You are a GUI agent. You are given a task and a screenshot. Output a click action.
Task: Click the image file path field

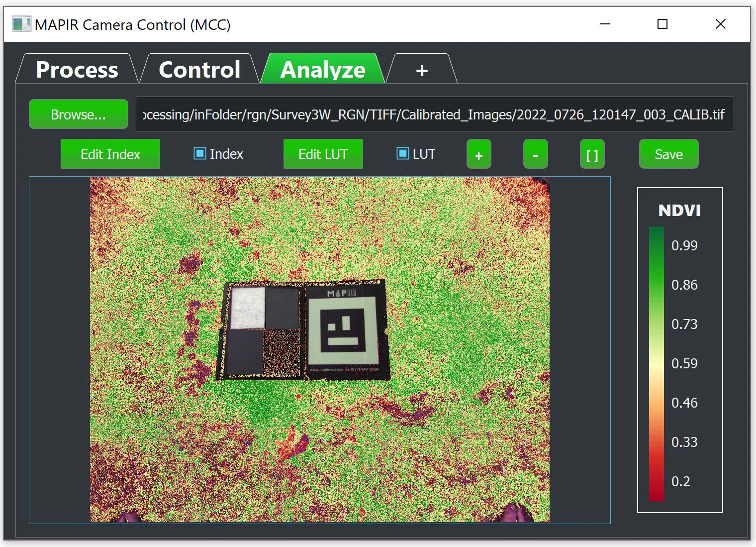[x=434, y=114]
